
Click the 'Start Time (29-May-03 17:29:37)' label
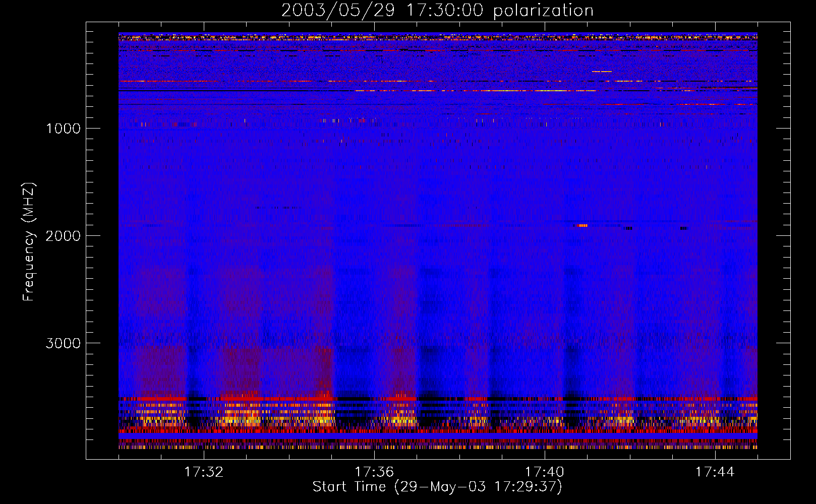[x=437, y=487]
